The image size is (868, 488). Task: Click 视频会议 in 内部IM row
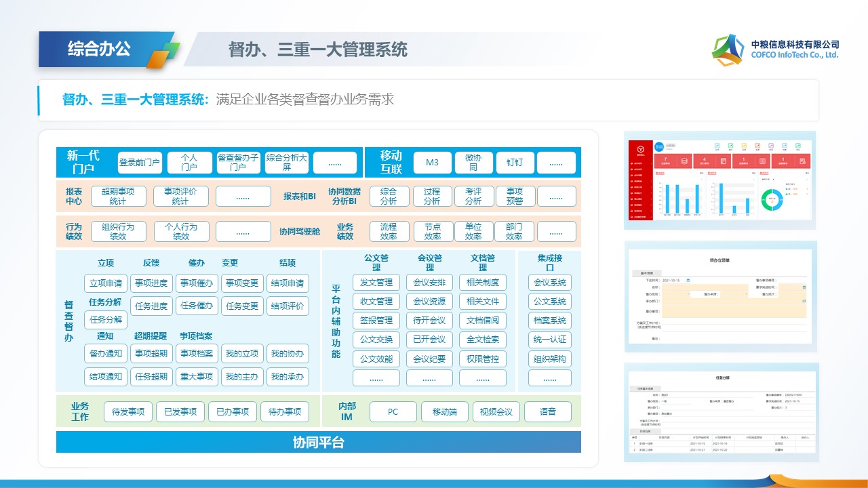pos(496,412)
